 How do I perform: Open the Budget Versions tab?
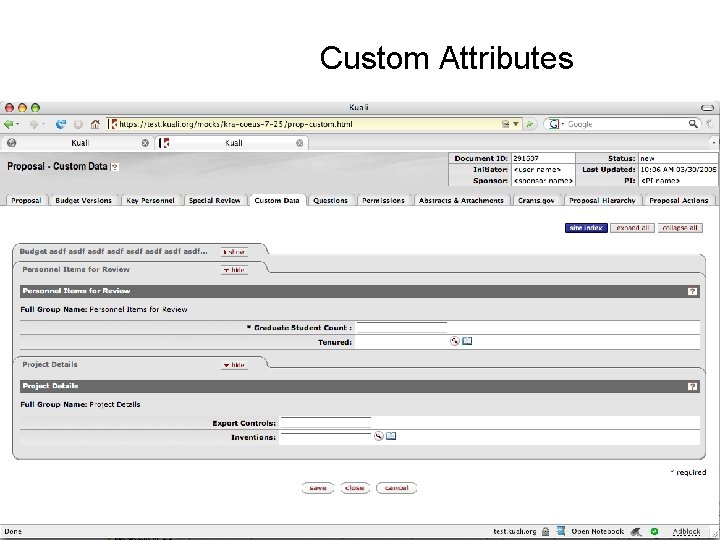(83, 200)
